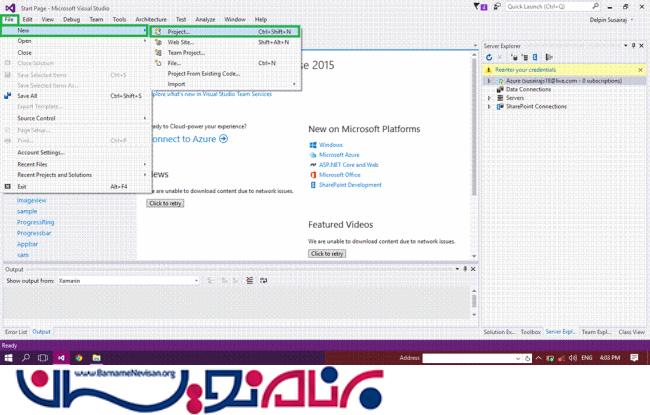Switch to the Toolbox tab

[x=531, y=332]
